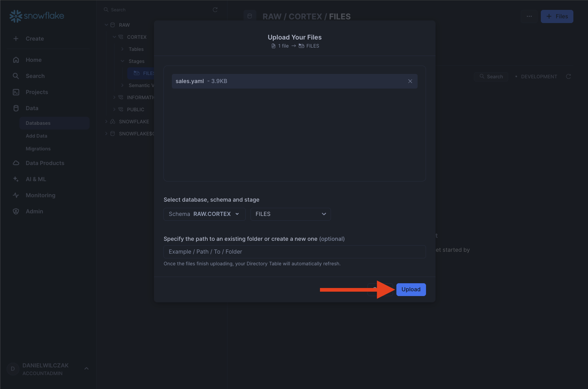Select the sales.yaml file row

point(294,81)
